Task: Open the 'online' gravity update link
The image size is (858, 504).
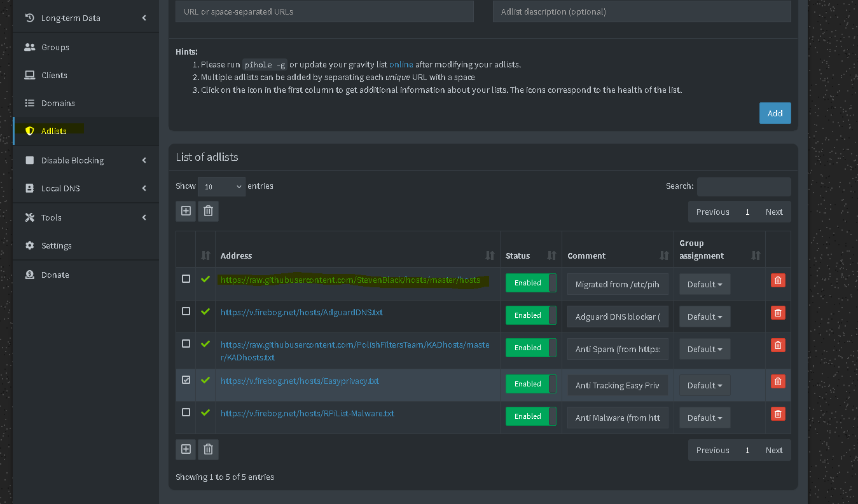Action: coord(401,65)
